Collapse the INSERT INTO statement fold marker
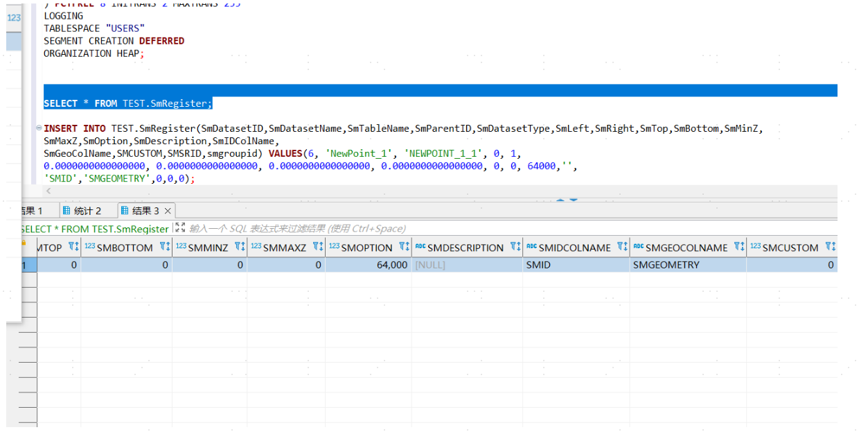Image resolution: width=868 pixels, height=432 pixels. pyautogui.click(x=39, y=128)
